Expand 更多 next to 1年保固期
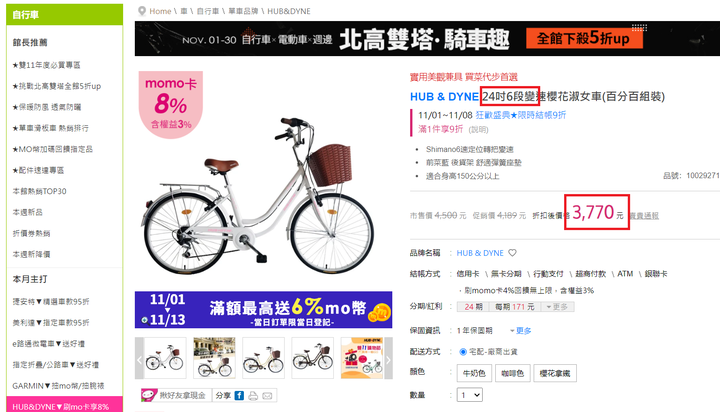The width and height of the screenshot is (720, 412). (521, 331)
